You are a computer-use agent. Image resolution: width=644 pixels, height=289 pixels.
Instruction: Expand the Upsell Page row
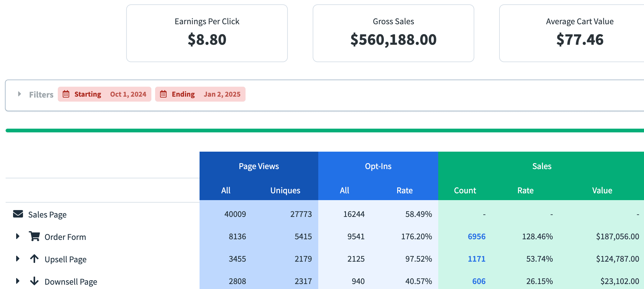(18, 259)
